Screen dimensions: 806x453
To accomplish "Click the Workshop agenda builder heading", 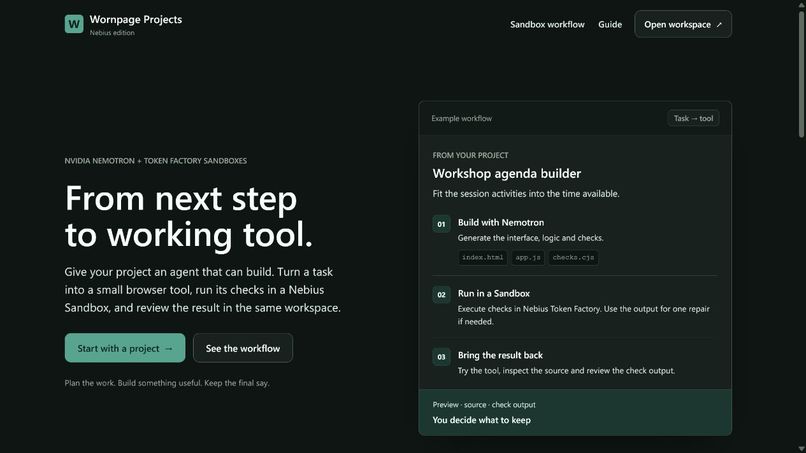I will [506, 174].
